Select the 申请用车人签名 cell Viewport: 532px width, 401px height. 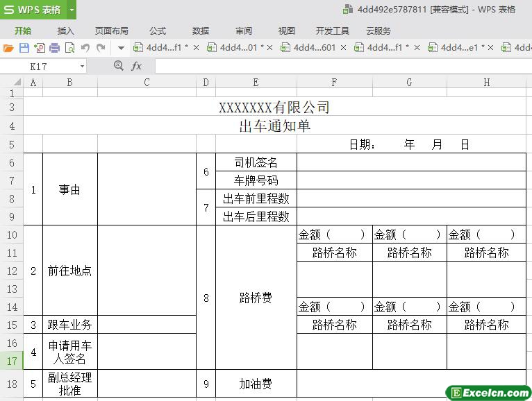(70, 352)
